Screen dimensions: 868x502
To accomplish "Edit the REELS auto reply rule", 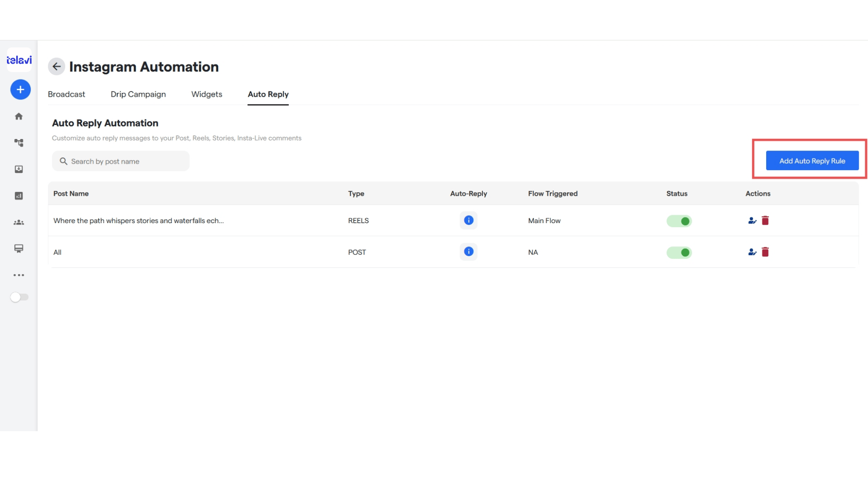I will [752, 221].
